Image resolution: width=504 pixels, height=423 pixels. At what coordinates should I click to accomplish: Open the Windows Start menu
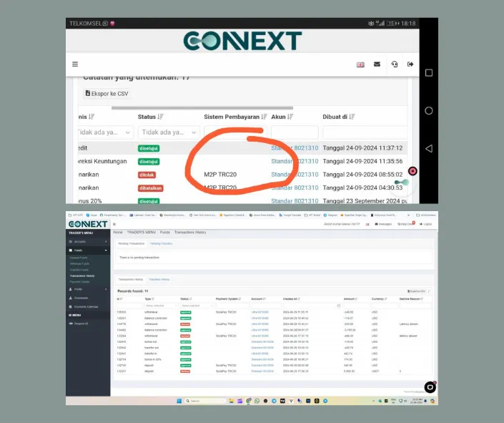click(x=179, y=401)
